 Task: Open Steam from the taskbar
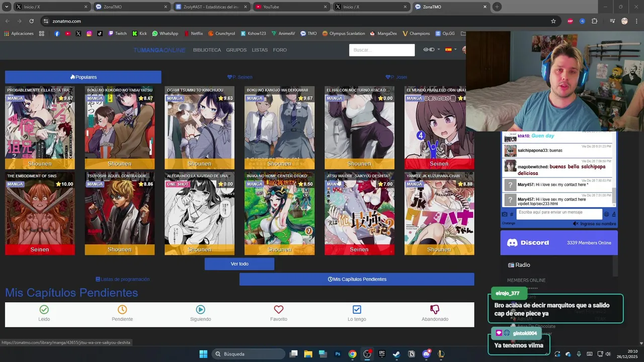[x=396, y=354]
